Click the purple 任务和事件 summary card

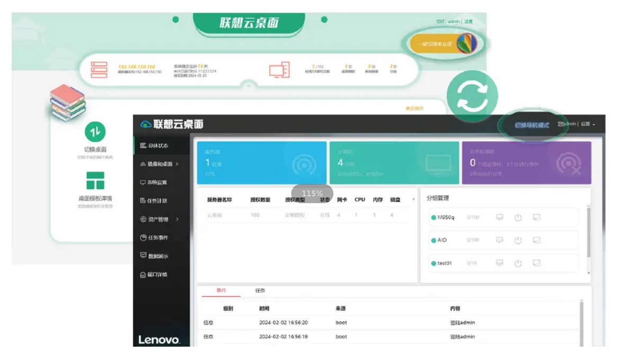(527, 163)
